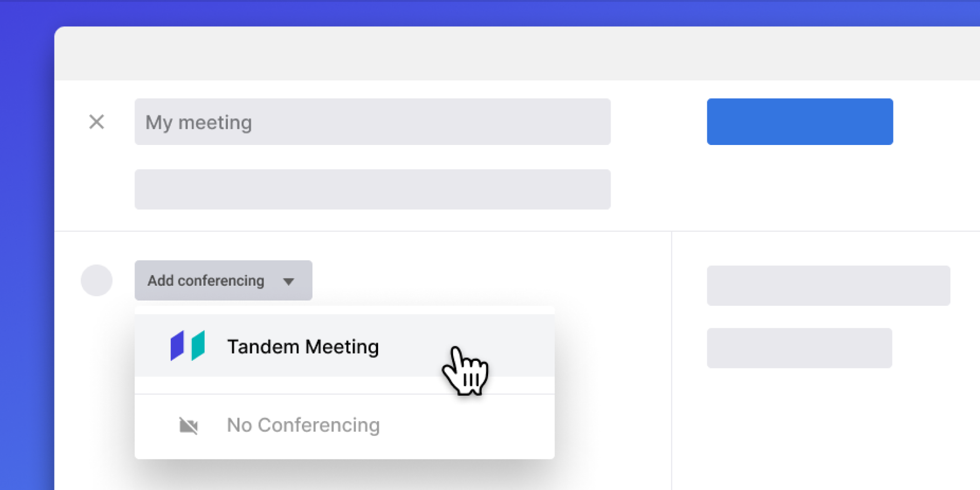Open the Add conferencing dropdown

pyautogui.click(x=223, y=280)
